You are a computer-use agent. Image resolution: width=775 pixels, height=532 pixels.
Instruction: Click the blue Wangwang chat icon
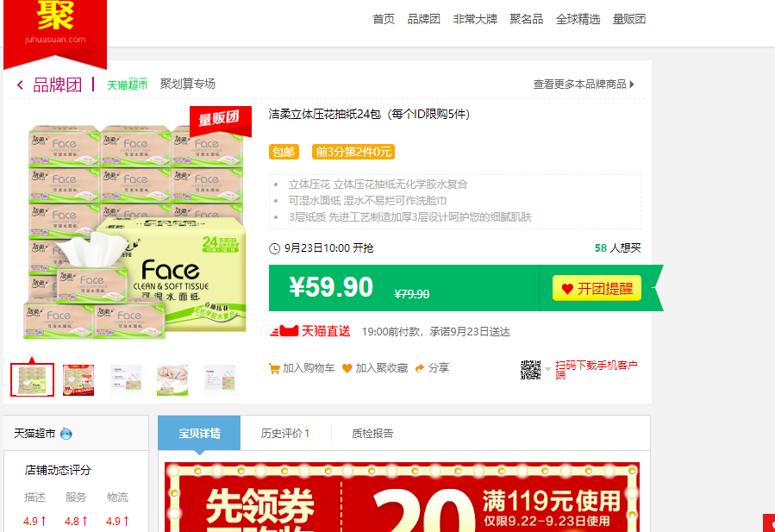66,434
